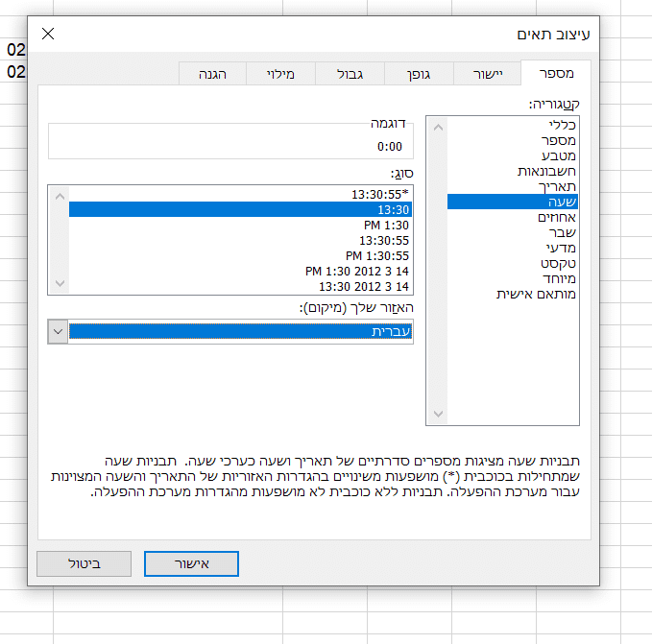Choose the טקסט category
This screenshot has height=644, width=652.
(x=513, y=263)
